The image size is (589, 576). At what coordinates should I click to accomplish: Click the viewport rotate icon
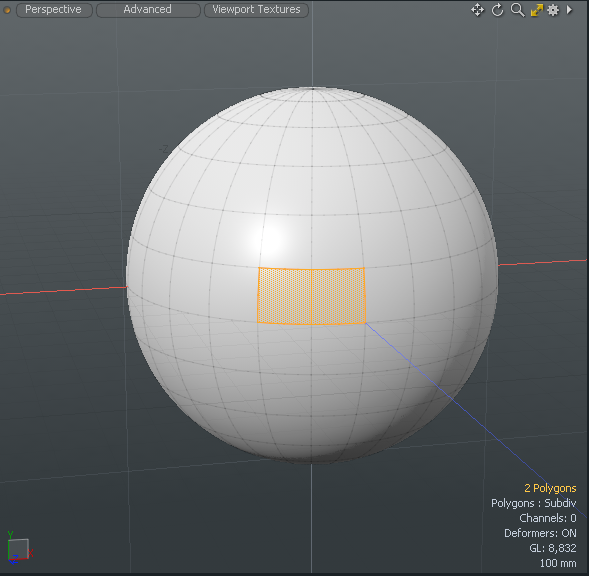pos(497,10)
